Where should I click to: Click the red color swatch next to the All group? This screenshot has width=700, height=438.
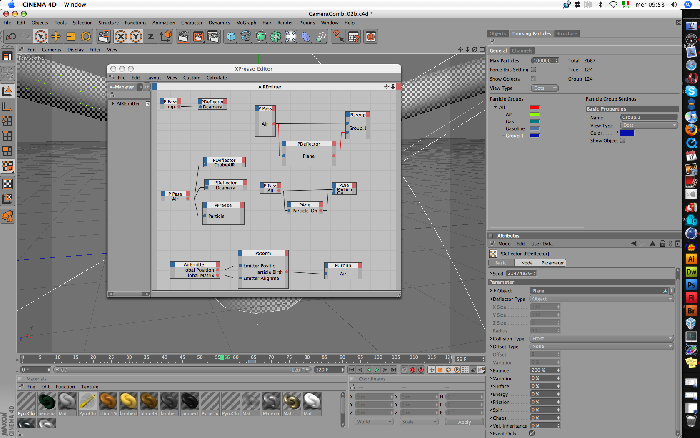tap(534, 108)
